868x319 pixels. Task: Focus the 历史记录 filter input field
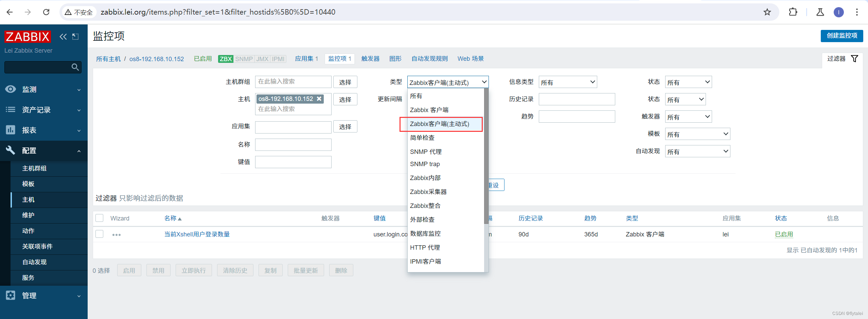[577, 99]
